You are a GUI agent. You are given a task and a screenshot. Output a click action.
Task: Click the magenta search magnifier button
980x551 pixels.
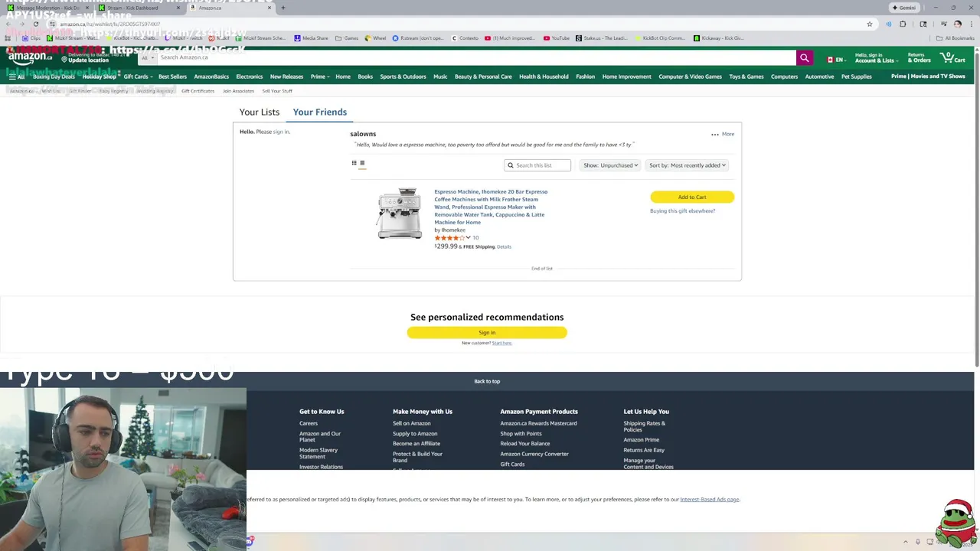tap(804, 58)
